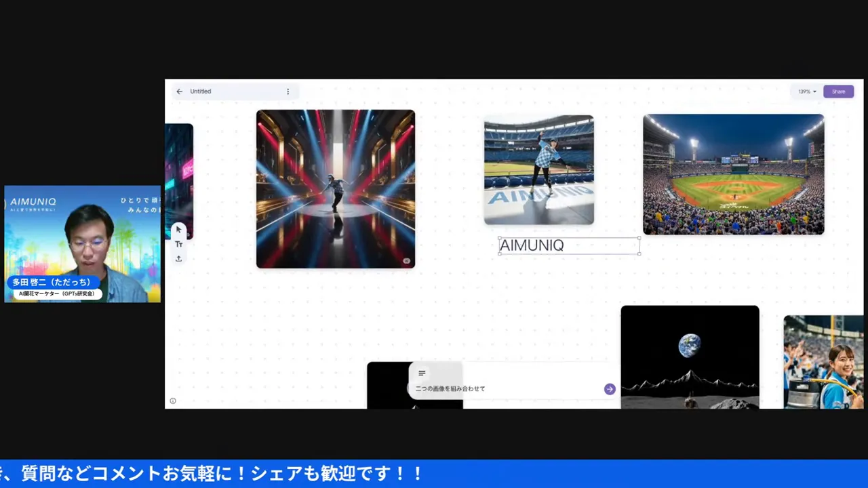
Task: Click the prompt text input field
Action: click(505, 389)
